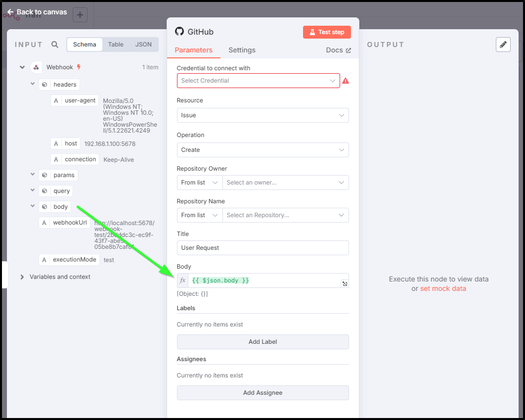Click the GitHub logo icon
525x420 pixels.
coord(179,32)
